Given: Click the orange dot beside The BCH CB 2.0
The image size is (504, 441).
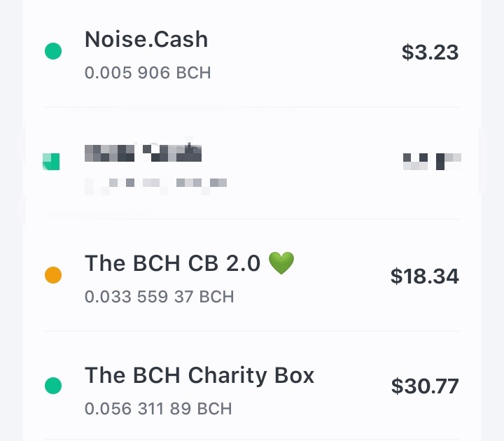Looking at the screenshot, I should [53, 275].
